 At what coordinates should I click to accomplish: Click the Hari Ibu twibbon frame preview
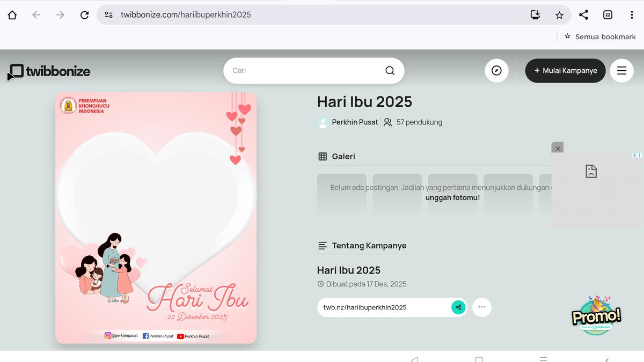[155, 217]
